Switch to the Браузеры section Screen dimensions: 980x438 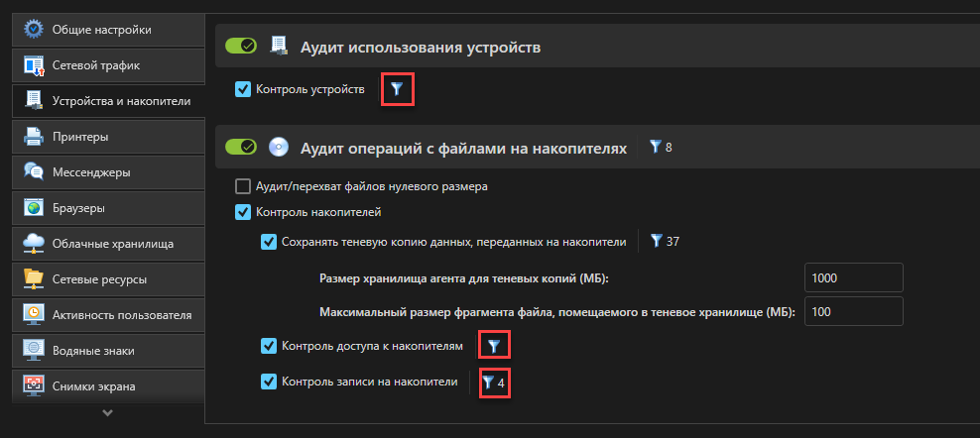[109, 207]
